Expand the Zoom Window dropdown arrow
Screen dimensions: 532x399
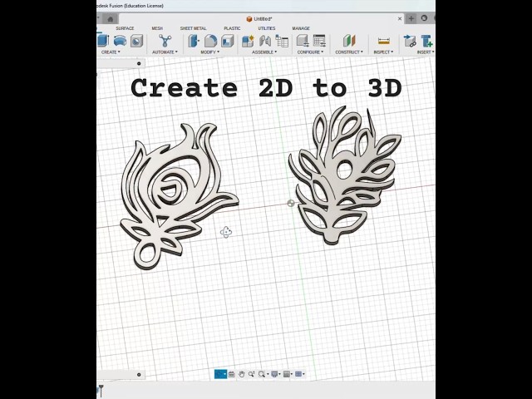(268, 374)
